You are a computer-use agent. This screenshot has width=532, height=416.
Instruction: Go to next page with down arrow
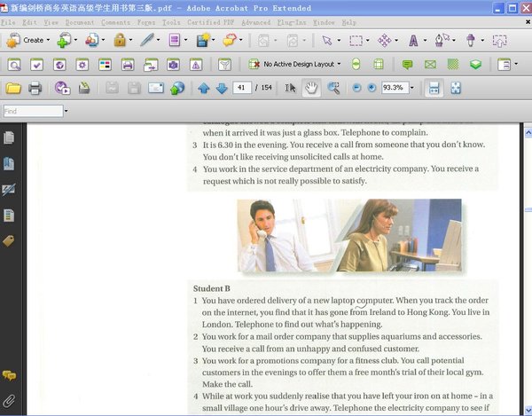pyautogui.click(x=222, y=88)
